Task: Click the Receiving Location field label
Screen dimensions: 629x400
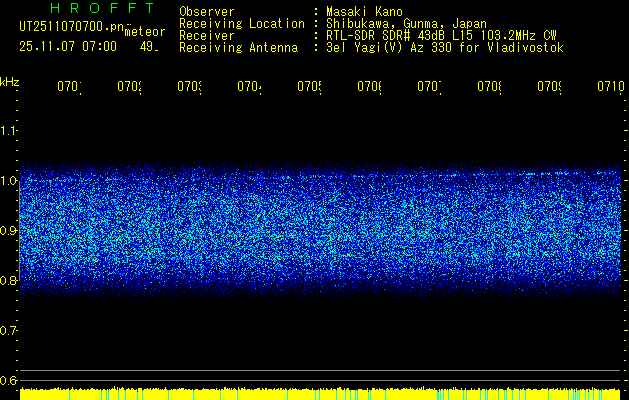Action: point(241,23)
